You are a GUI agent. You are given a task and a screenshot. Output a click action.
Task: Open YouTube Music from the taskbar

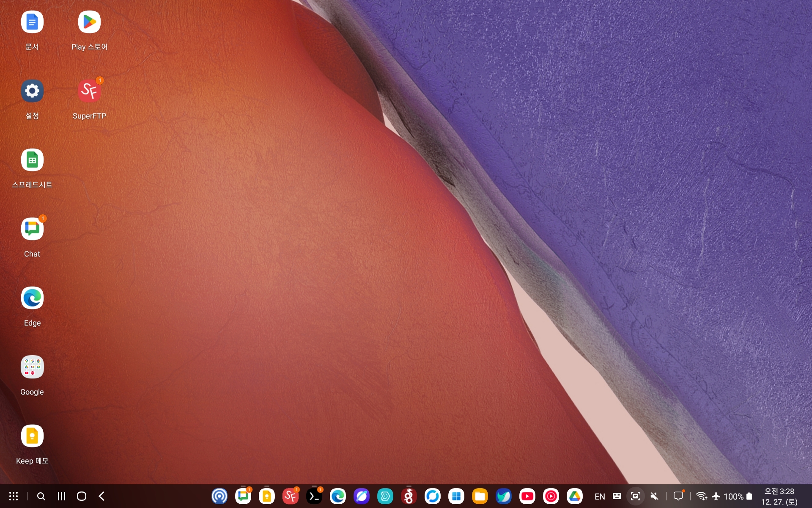[551, 496]
